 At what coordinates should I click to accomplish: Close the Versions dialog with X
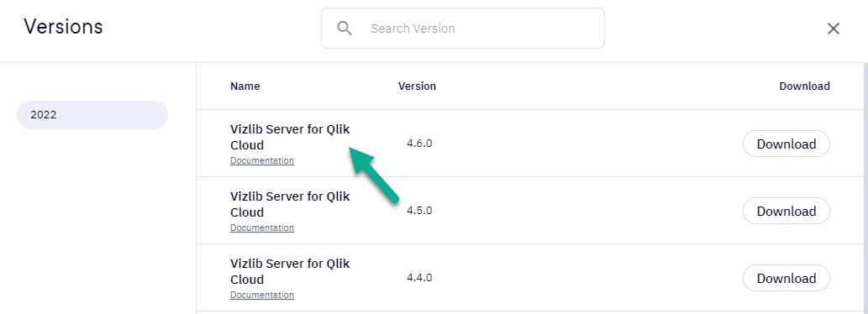(833, 29)
